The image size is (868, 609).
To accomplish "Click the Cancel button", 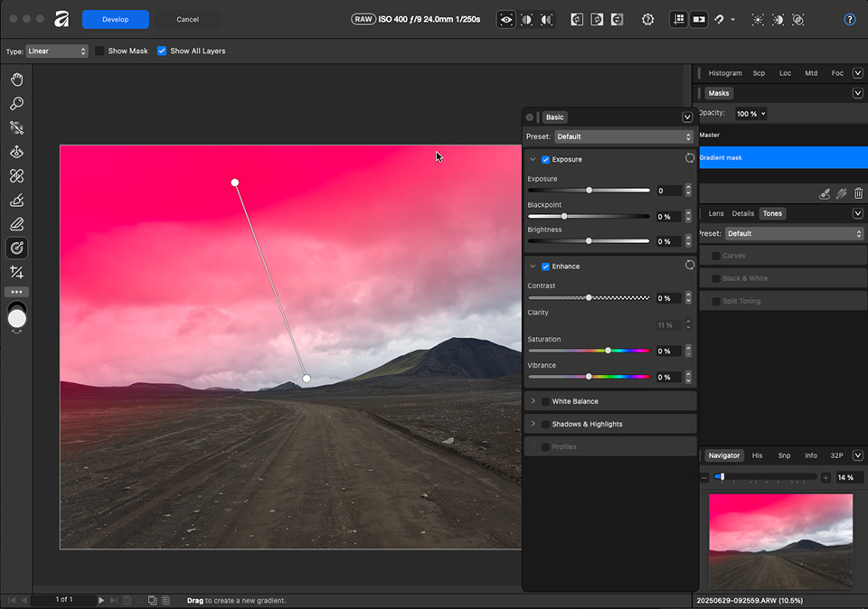I will (x=187, y=19).
